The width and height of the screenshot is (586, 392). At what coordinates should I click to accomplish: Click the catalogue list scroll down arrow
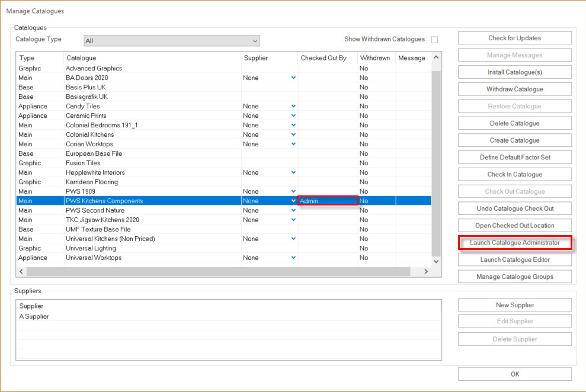[x=436, y=261]
